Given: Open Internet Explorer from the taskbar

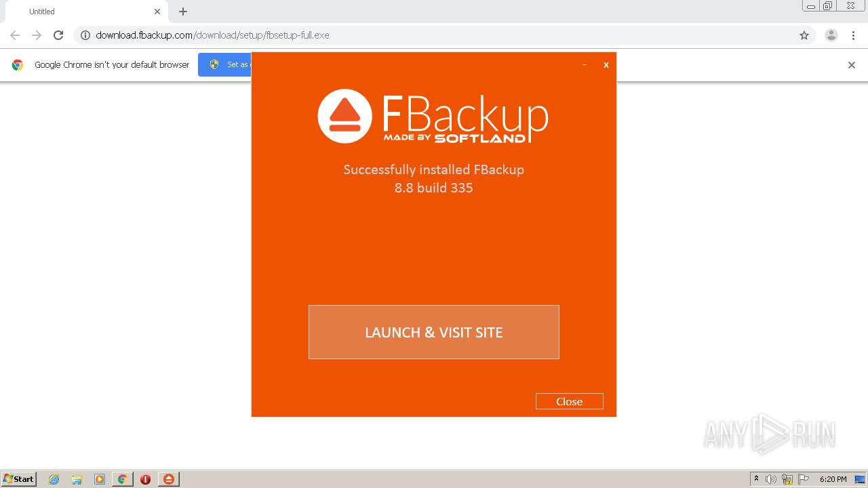Looking at the screenshot, I should click(x=54, y=479).
